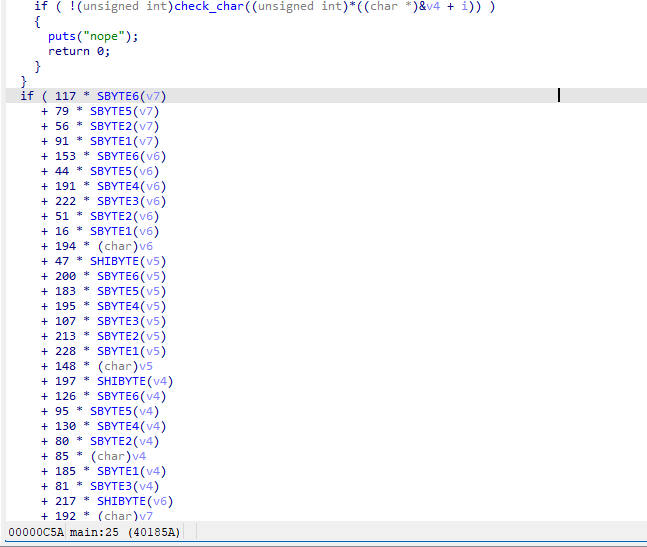Click the return 0 statement
Screen dimensions: 647x547
[x=79, y=51]
